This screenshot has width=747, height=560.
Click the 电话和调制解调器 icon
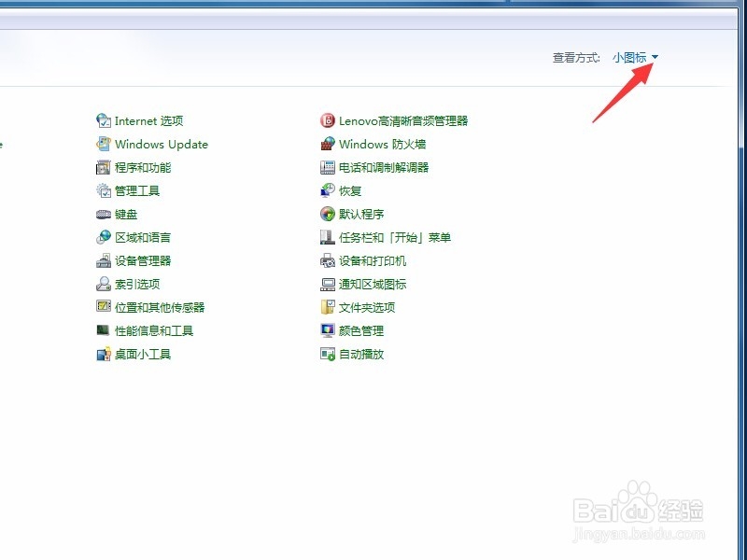pos(328,167)
